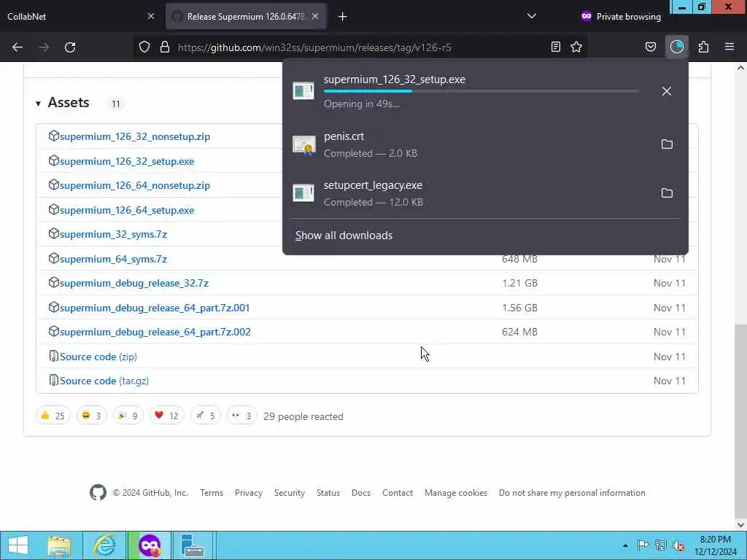Open the Security footer link
747x560 pixels.
coord(289,493)
